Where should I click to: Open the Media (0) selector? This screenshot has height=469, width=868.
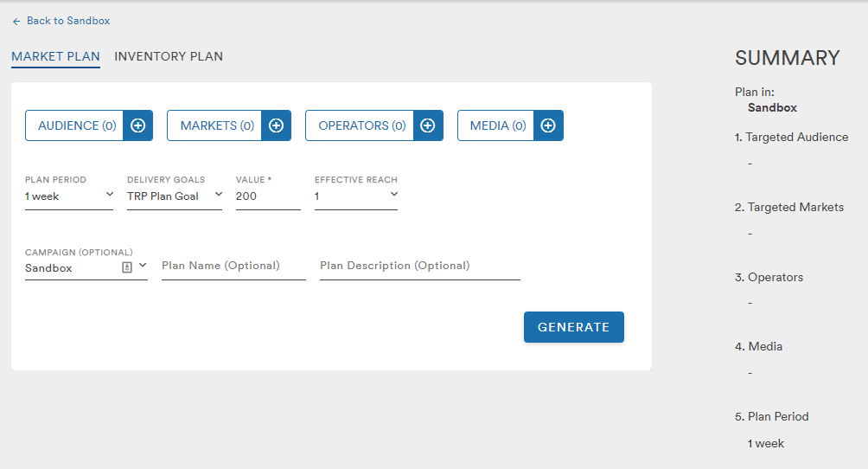496,125
